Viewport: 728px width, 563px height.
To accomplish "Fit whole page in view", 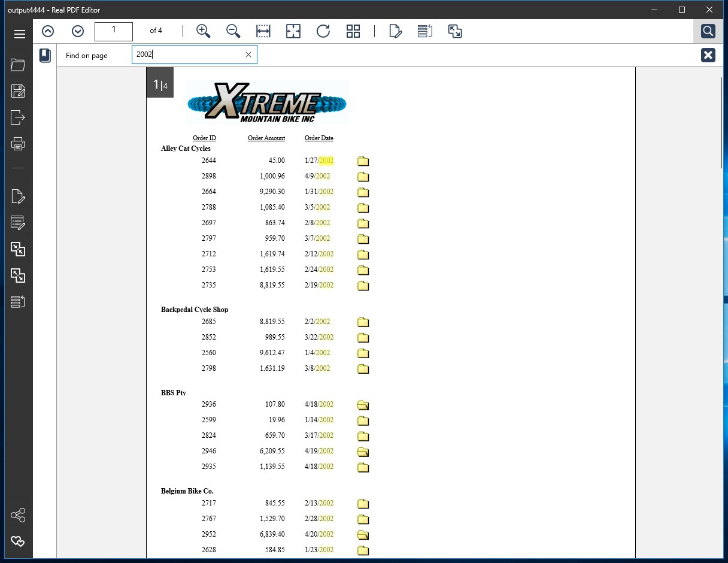I will click(x=293, y=31).
